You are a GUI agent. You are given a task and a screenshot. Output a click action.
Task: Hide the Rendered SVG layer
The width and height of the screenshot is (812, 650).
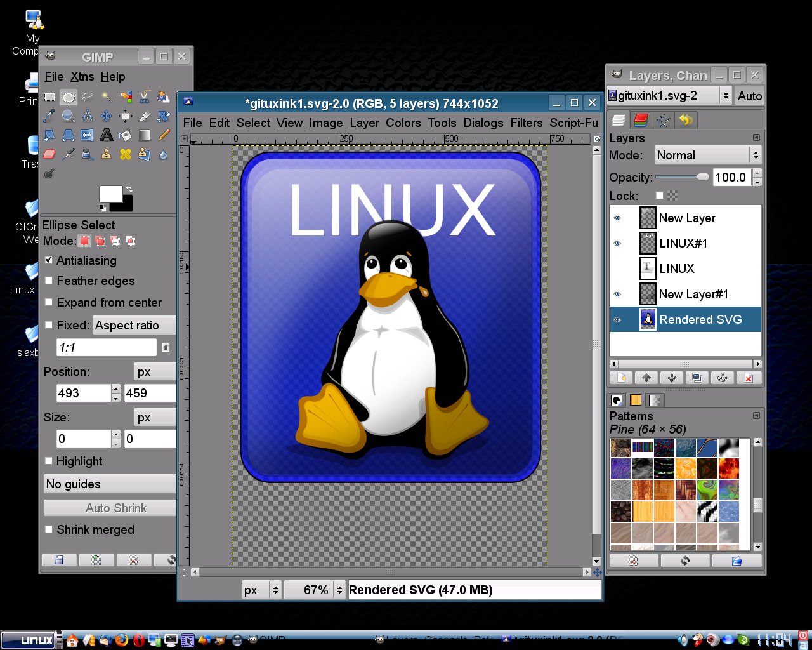[x=617, y=319]
